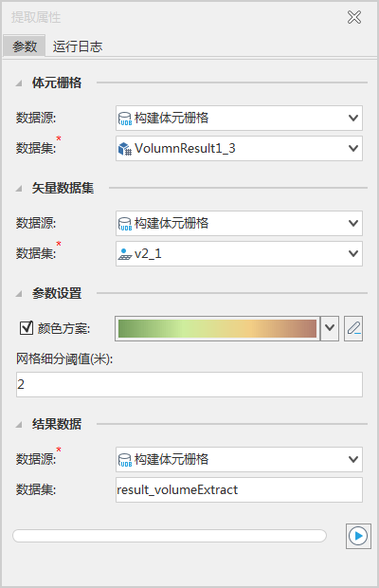This screenshot has height=588, width=379.
Task: Click the UDB datasource icon under 体元栅格
Action: coord(125,119)
